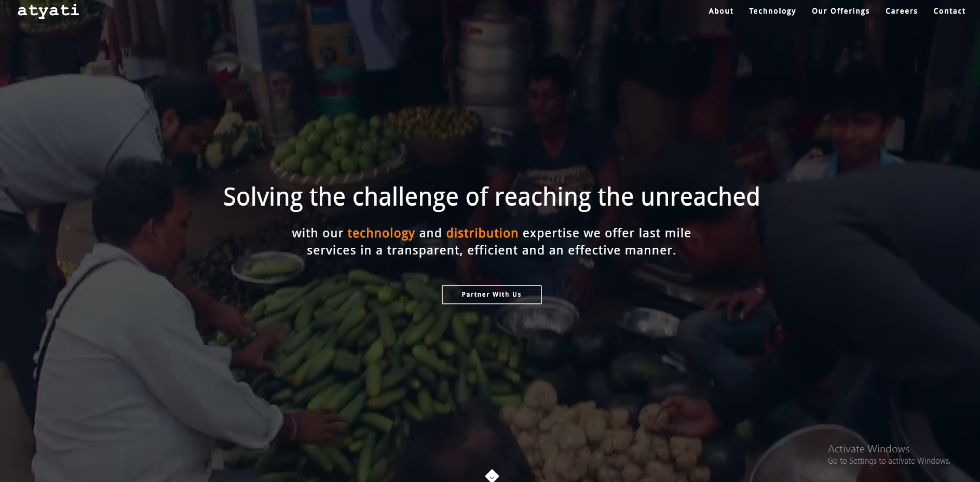Click "Go to Settings to activate Windows" text
The width and height of the screenshot is (980, 482).
[889, 461]
